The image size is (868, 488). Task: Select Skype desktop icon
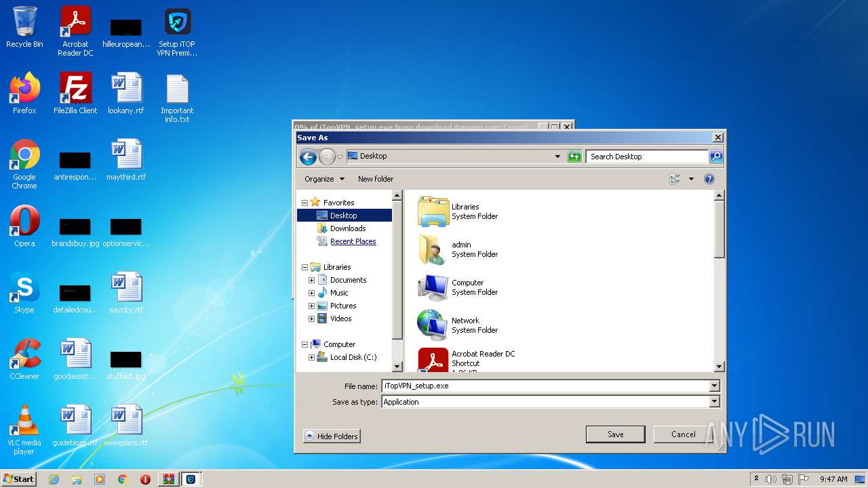(x=24, y=293)
